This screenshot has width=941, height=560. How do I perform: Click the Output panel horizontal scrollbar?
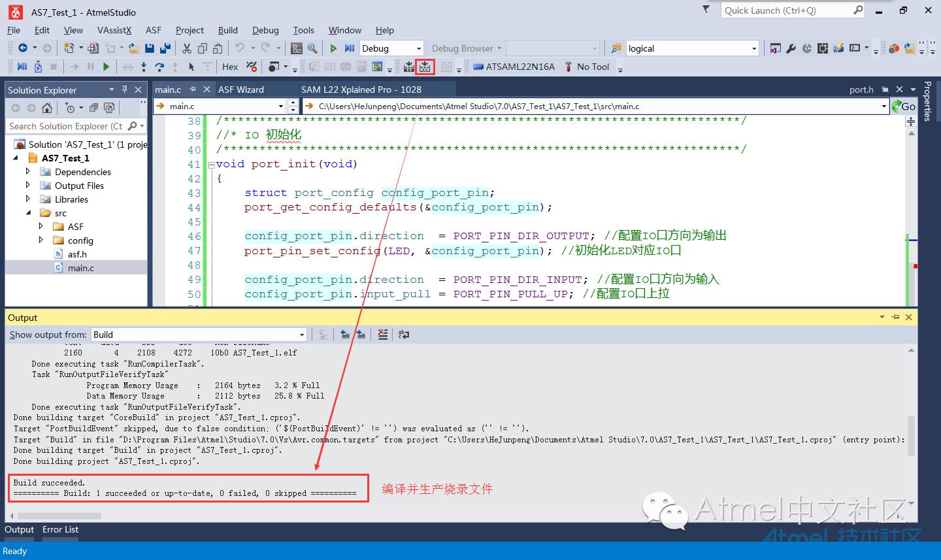pyautogui.click(x=59, y=516)
